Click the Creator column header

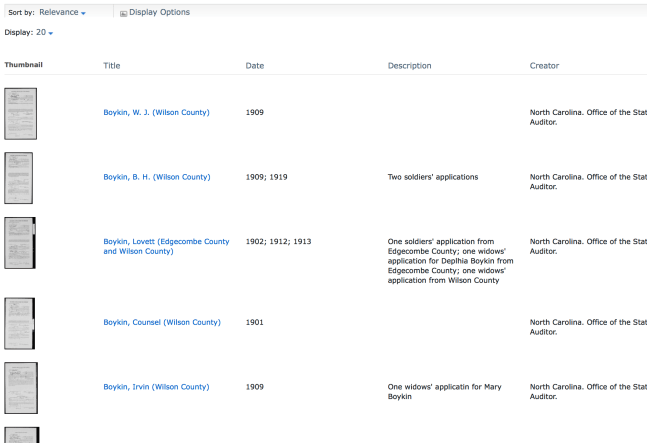(544, 66)
